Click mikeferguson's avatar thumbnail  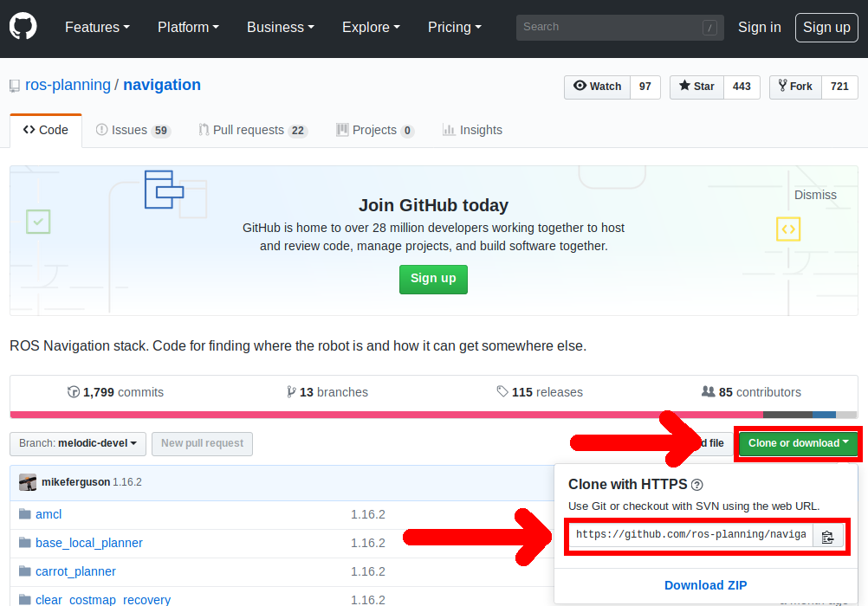(x=28, y=482)
